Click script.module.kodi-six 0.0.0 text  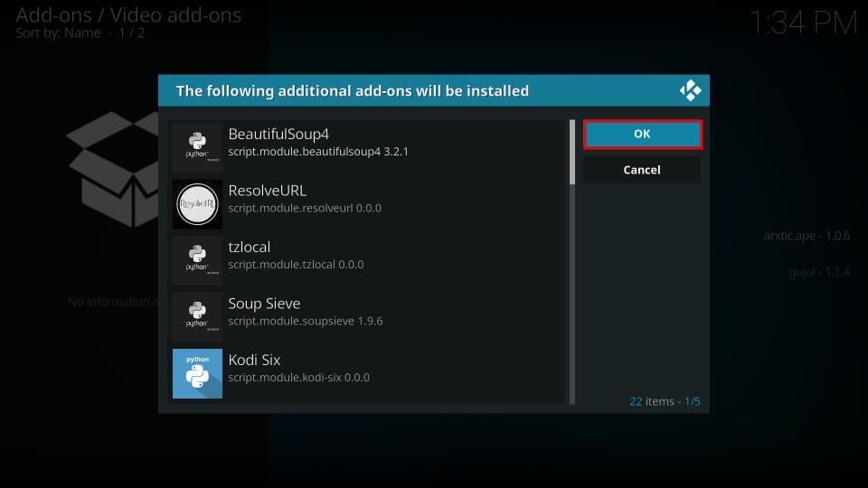coord(299,378)
